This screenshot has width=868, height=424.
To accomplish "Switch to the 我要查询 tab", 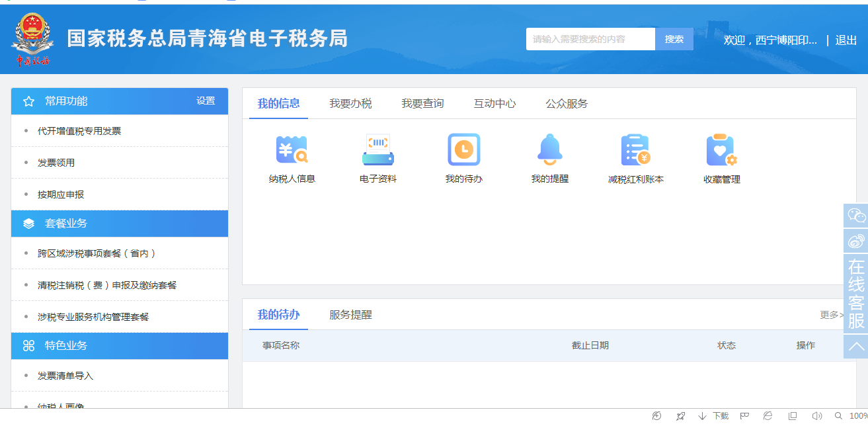I will (x=422, y=104).
